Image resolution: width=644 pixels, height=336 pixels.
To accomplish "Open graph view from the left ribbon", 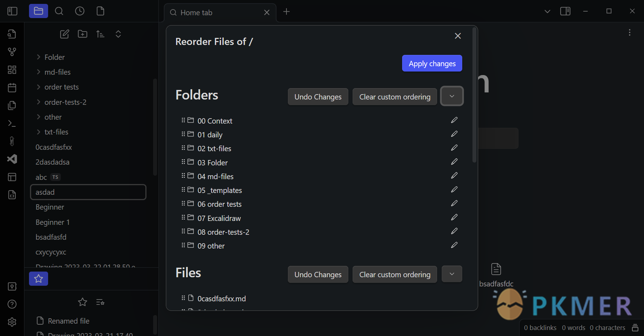I will pyautogui.click(x=12, y=52).
